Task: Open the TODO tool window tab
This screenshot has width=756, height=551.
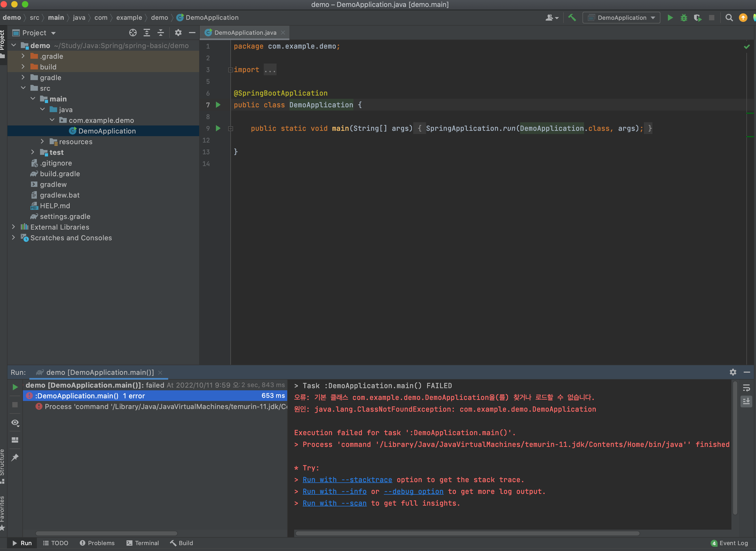Action: (55, 543)
